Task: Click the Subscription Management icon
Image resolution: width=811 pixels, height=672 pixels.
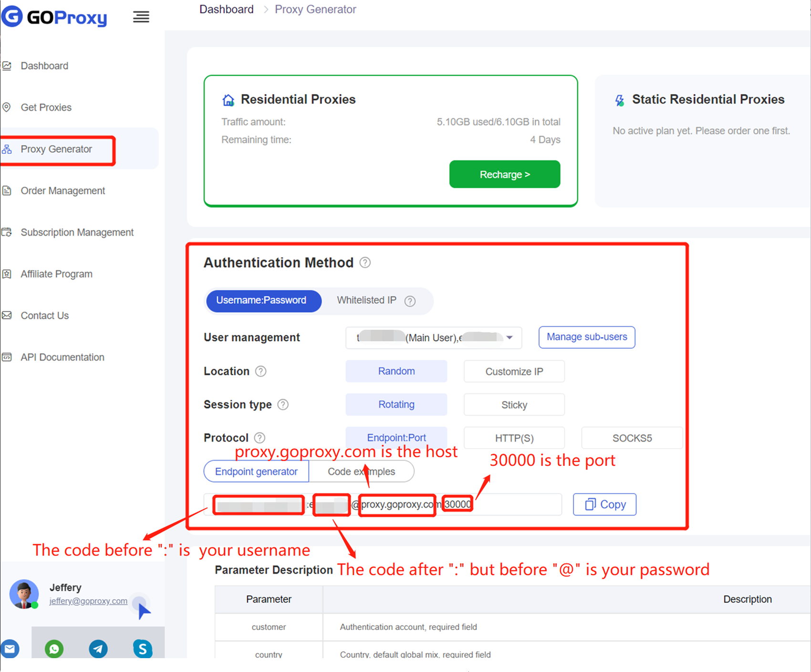Action: [7, 232]
